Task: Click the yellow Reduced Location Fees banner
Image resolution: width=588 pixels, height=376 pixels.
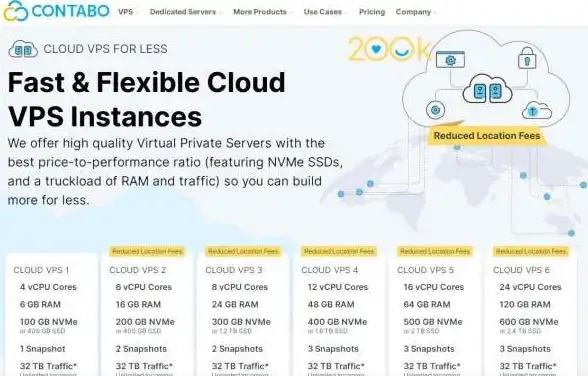Action: (x=487, y=135)
